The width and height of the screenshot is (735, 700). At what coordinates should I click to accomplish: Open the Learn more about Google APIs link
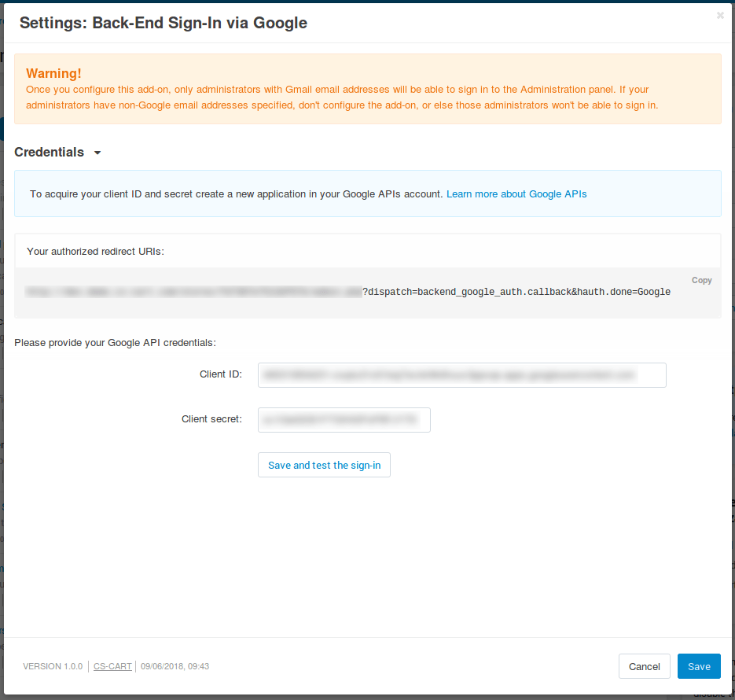click(516, 193)
